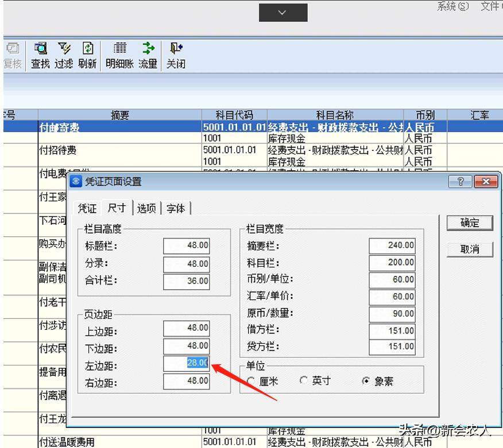Click the 摘要栏 width input field
The image size is (503, 448).
392,245
